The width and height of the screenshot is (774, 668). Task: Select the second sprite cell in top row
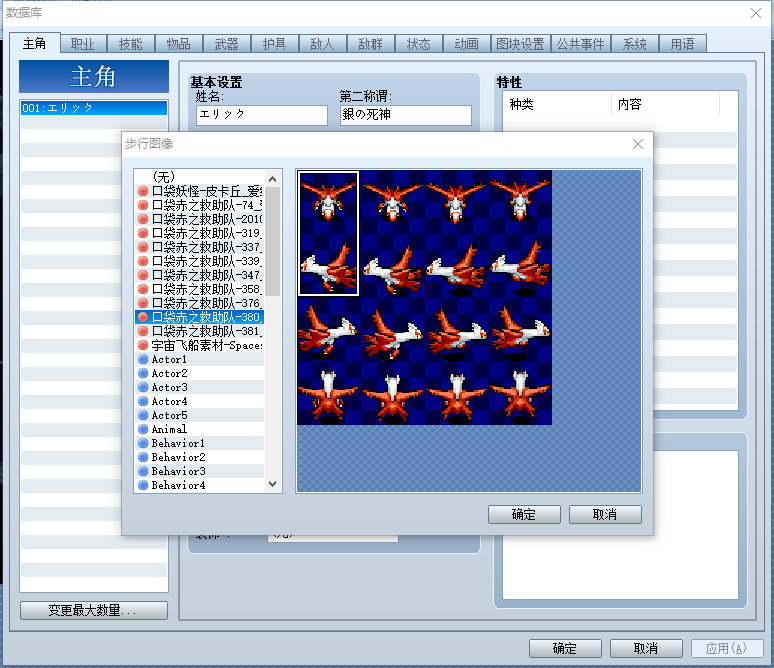tap(392, 202)
